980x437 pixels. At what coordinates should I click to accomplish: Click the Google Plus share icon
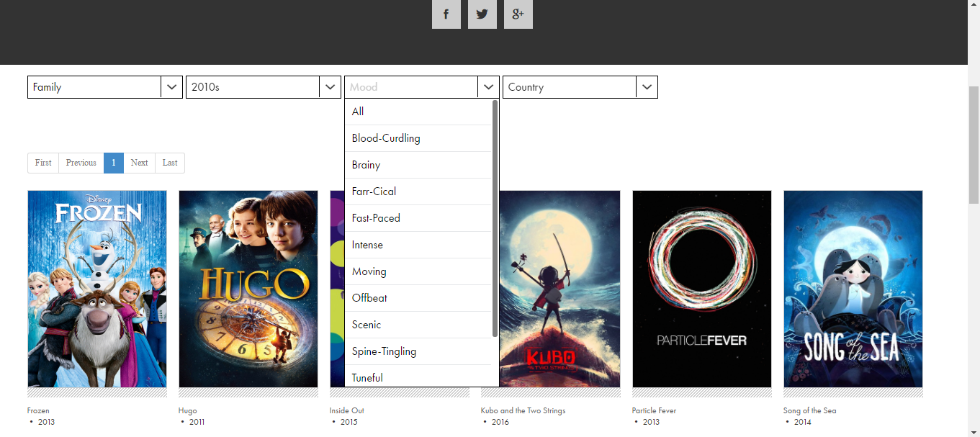click(x=518, y=14)
